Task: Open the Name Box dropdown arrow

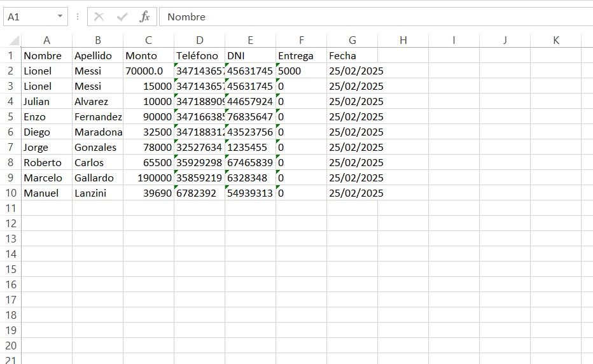Action: (x=60, y=17)
